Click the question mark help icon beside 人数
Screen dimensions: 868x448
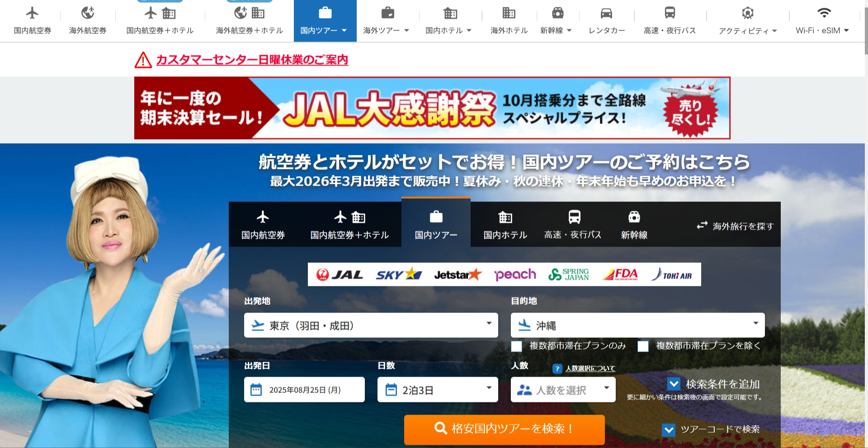557,369
